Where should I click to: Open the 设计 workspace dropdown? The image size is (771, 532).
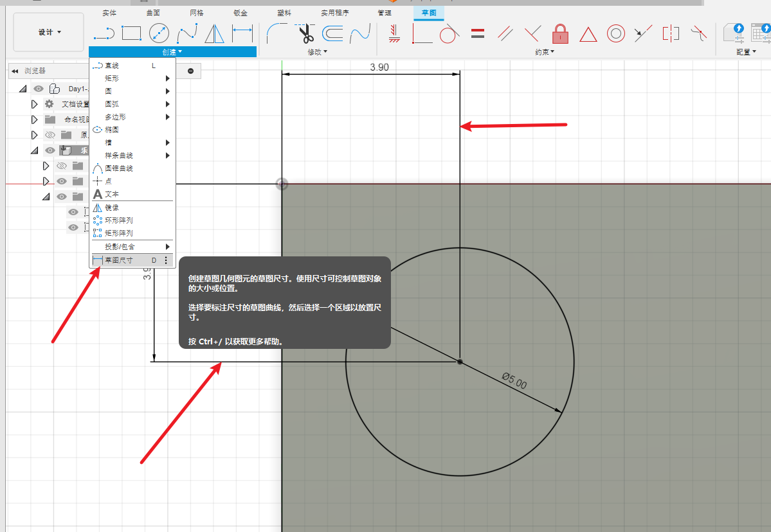(x=49, y=32)
